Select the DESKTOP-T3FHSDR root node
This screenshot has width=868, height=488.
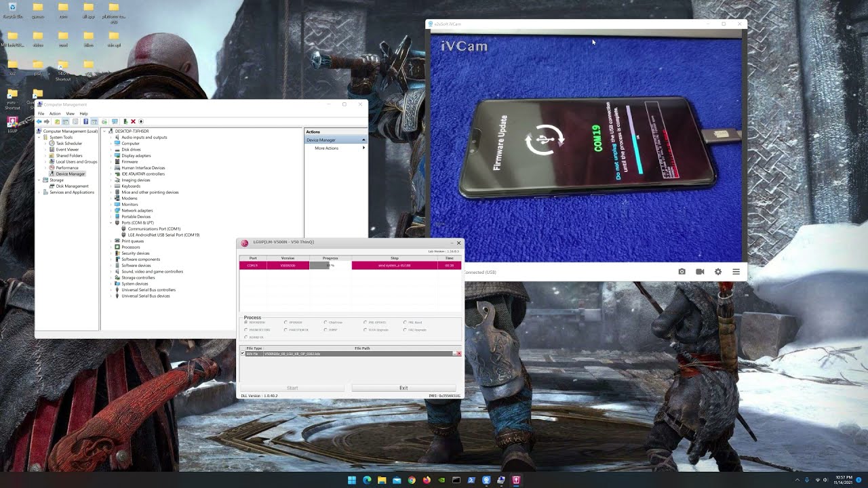tap(132, 131)
